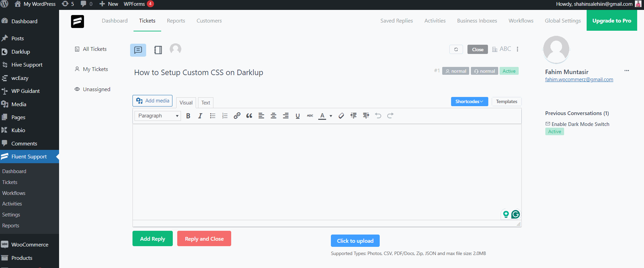The width and height of the screenshot is (644, 268).
Task: Open the Customers tab
Action: [x=209, y=21]
